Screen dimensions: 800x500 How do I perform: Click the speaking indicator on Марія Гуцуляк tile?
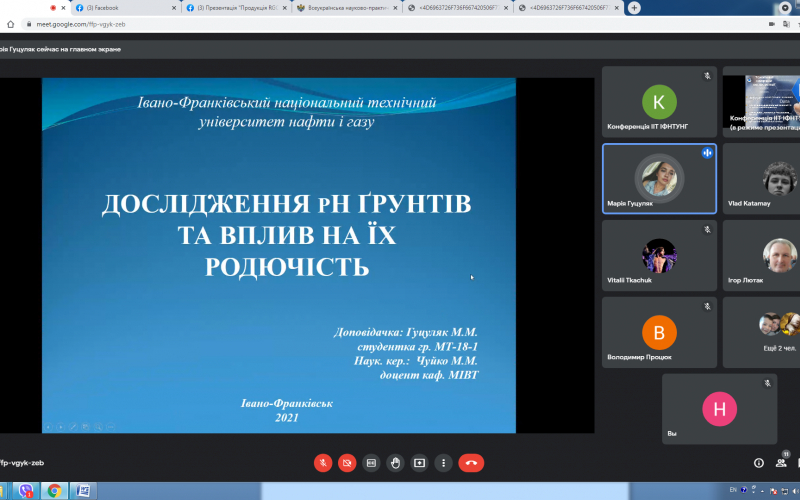click(707, 153)
